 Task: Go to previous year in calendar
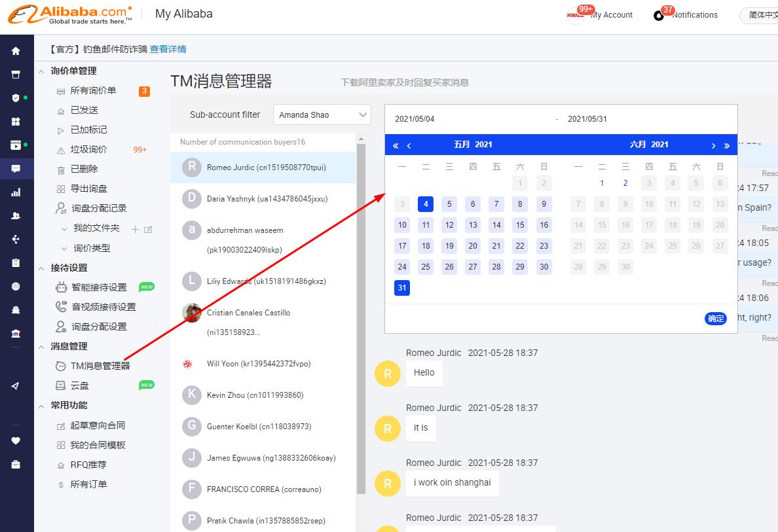point(396,145)
